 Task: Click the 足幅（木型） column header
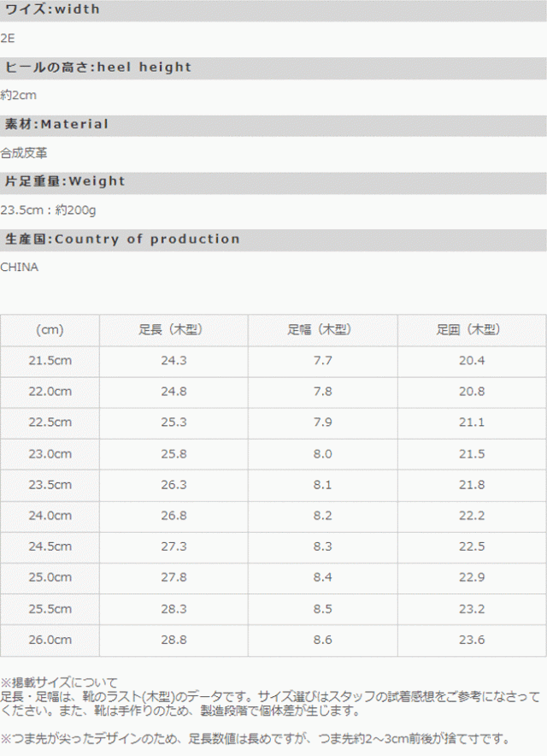pyautogui.click(x=322, y=330)
